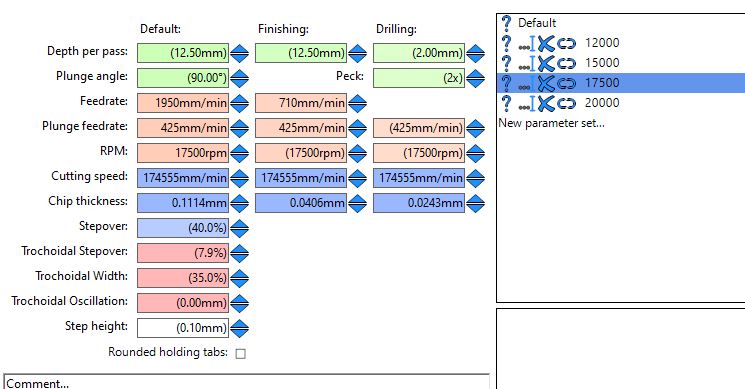Select the 15000 parameter set entry

(x=621, y=63)
